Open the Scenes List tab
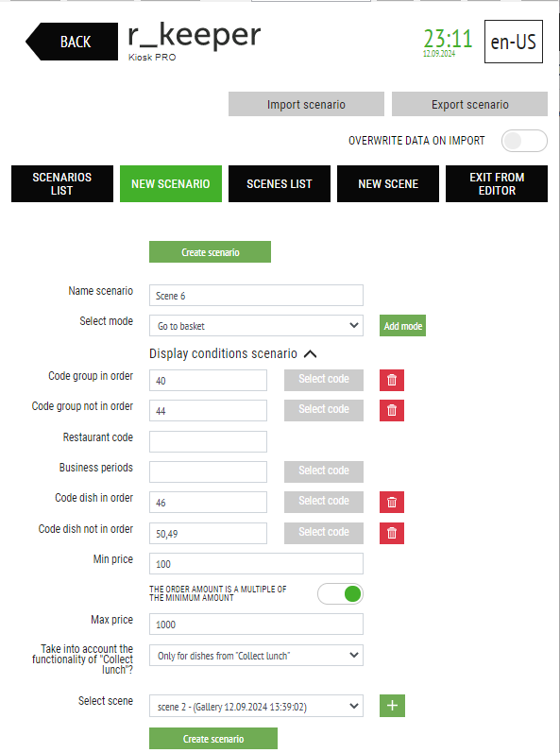 tap(280, 184)
